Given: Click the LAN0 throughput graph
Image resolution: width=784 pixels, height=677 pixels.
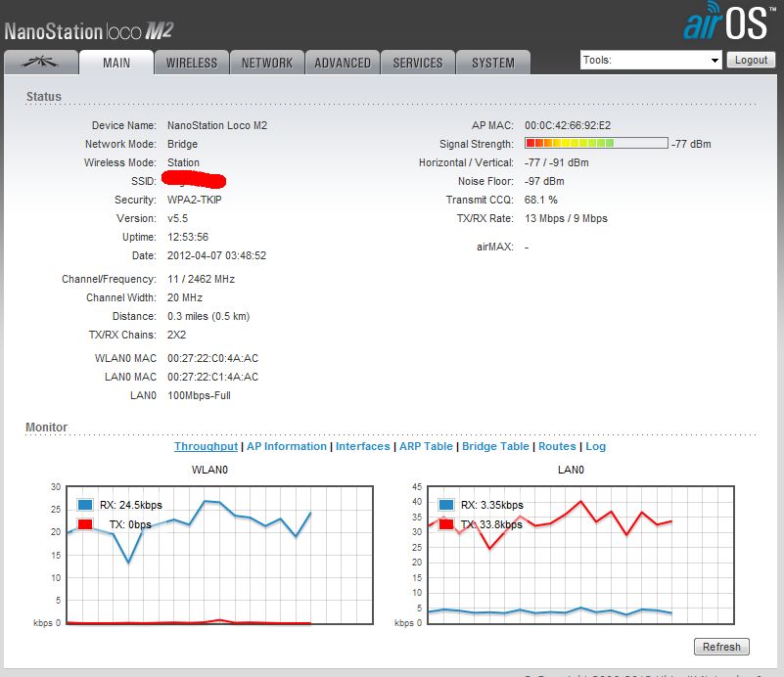Looking at the screenshot, I should (x=581, y=555).
